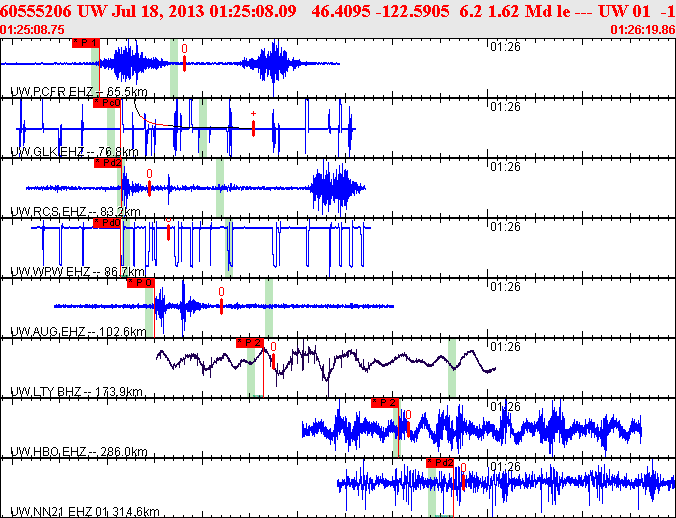
Task: Click the UW.NN21 EHZ 314.6km label
Action: tap(84, 512)
